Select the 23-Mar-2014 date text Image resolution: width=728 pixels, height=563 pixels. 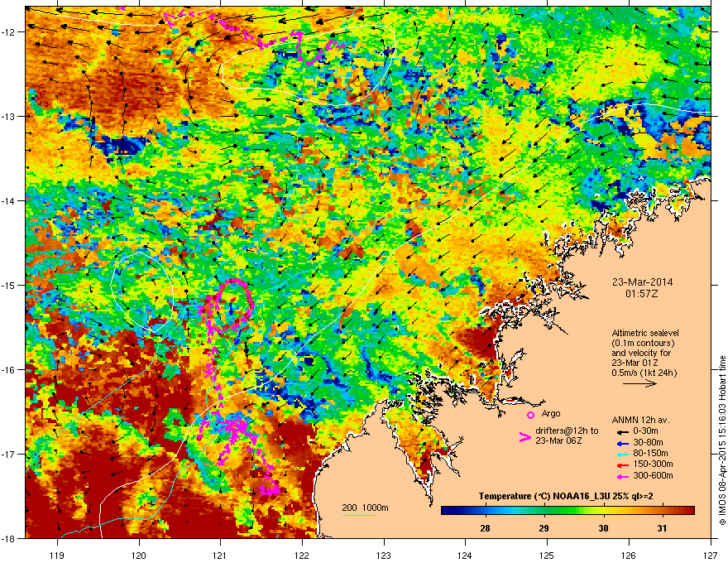click(642, 282)
